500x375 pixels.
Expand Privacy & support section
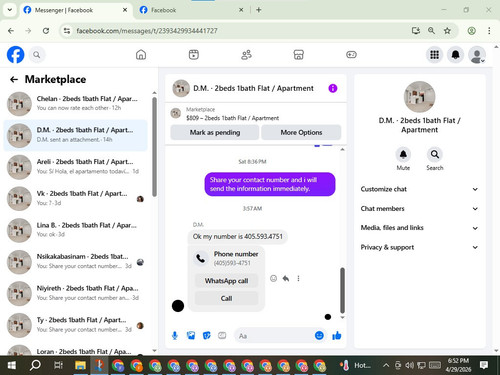click(x=419, y=247)
